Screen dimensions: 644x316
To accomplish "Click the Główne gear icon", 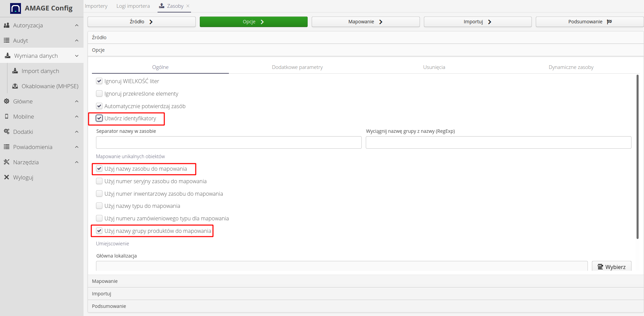I will [6, 101].
